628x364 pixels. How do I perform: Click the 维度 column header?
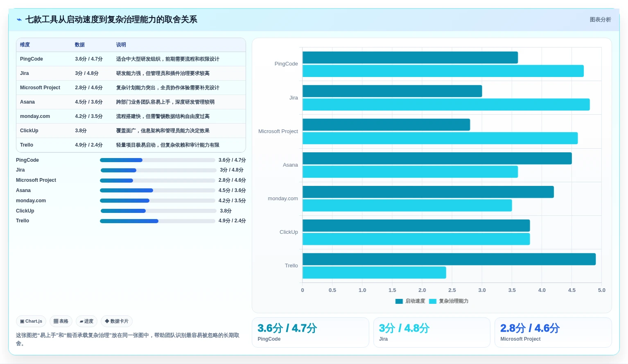pyautogui.click(x=25, y=45)
